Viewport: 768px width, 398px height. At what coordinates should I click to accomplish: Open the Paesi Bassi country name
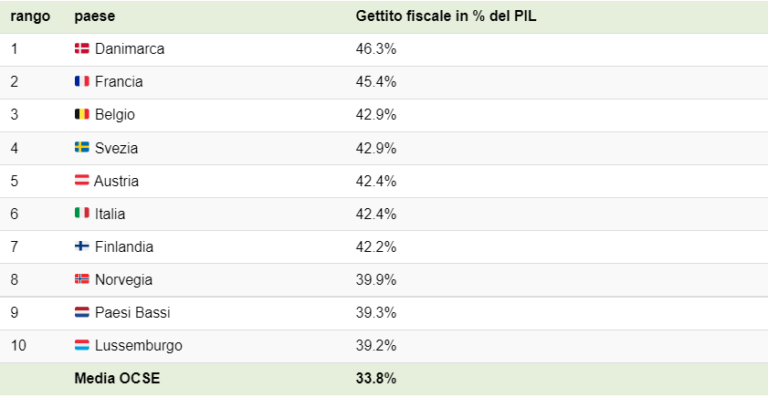tap(132, 312)
